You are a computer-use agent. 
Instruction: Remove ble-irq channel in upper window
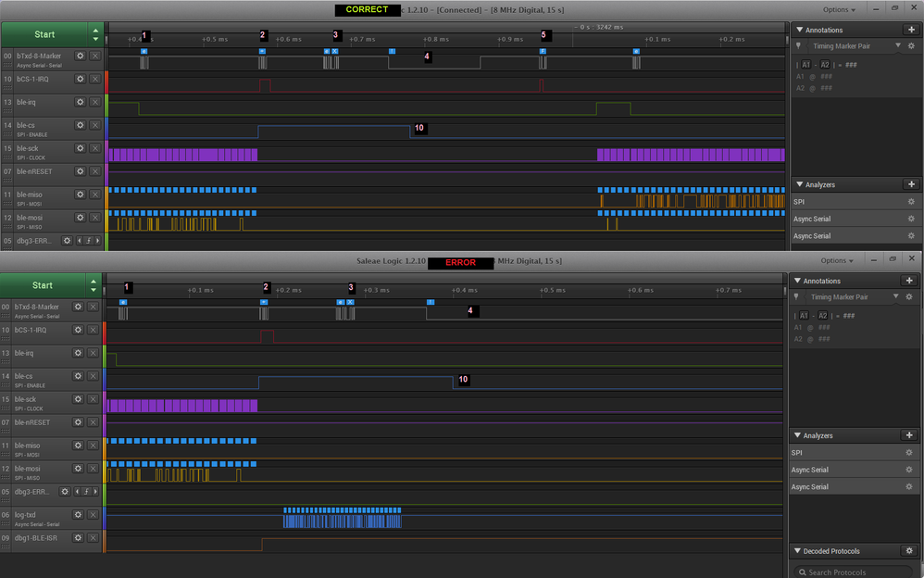(x=94, y=102)
